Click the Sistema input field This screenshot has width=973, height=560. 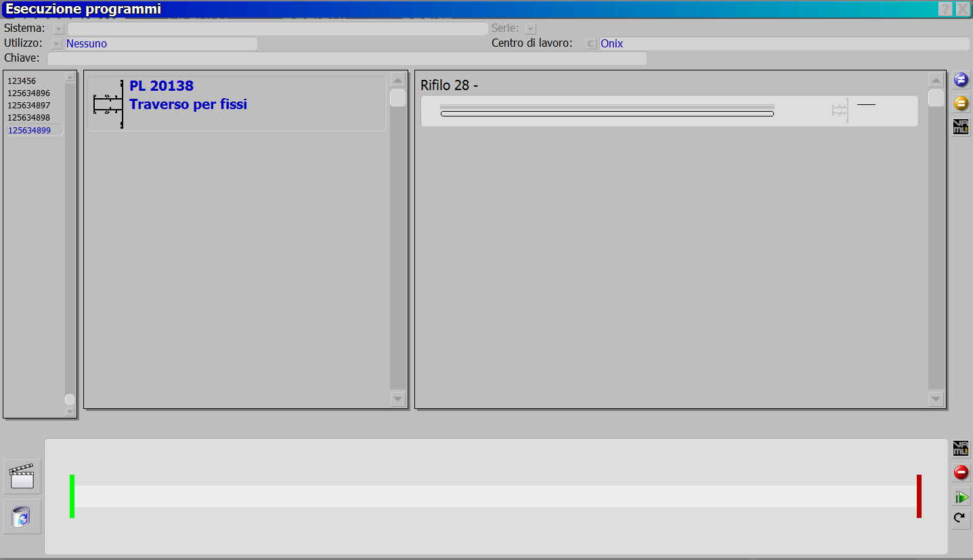[x=278, y=28]
